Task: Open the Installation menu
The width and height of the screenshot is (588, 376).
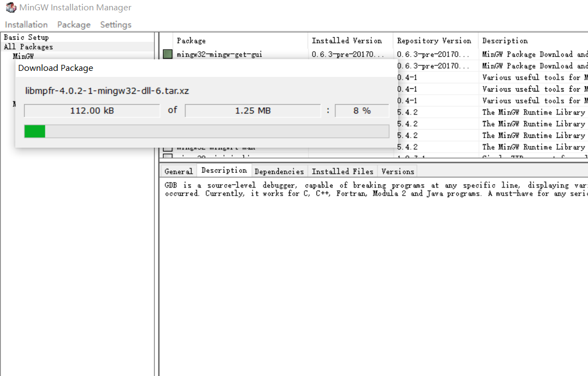Action: point(26,25)
